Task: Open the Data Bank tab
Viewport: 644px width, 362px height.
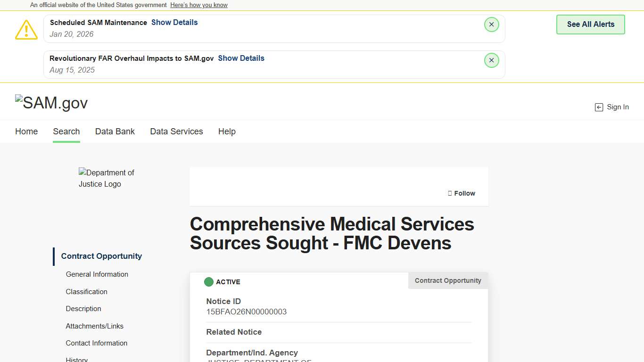Action: 115,132
